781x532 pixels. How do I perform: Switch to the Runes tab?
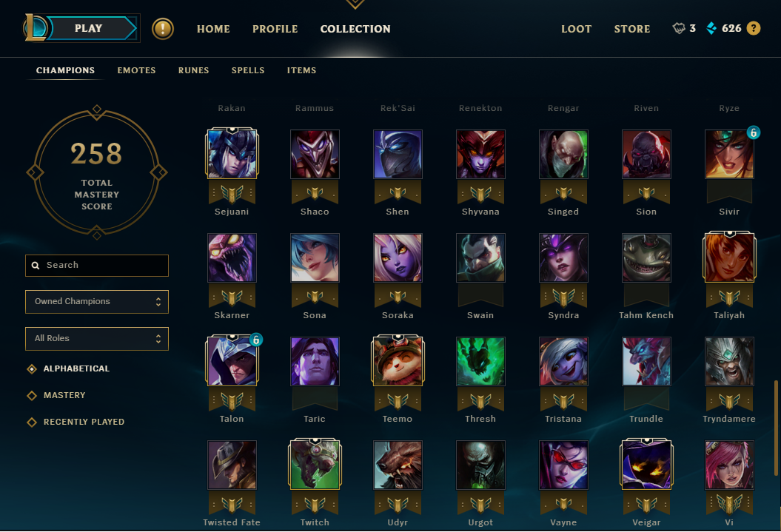194,71
